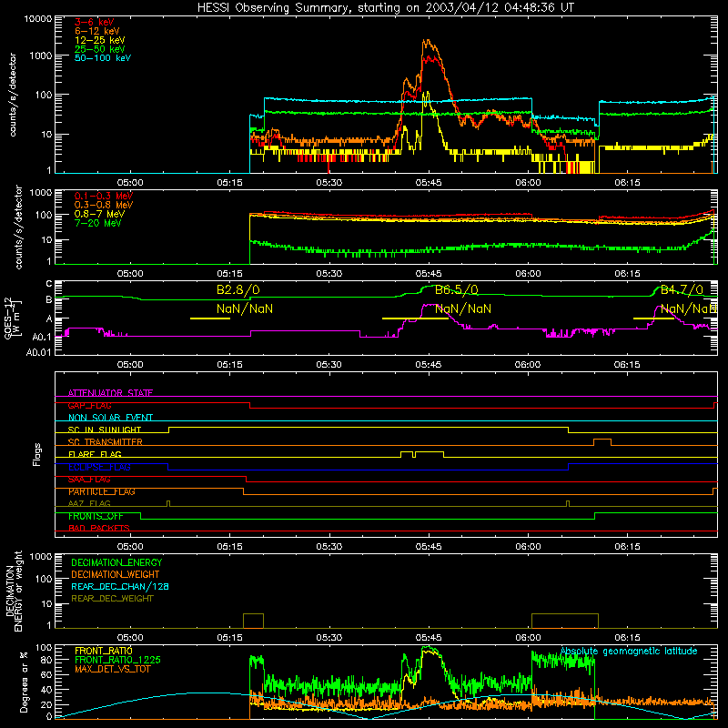The width and height of the screenshot is (728, 728).
Task: Pick the B4.7/0 GOES flare annotation
Action: (682, 290)
